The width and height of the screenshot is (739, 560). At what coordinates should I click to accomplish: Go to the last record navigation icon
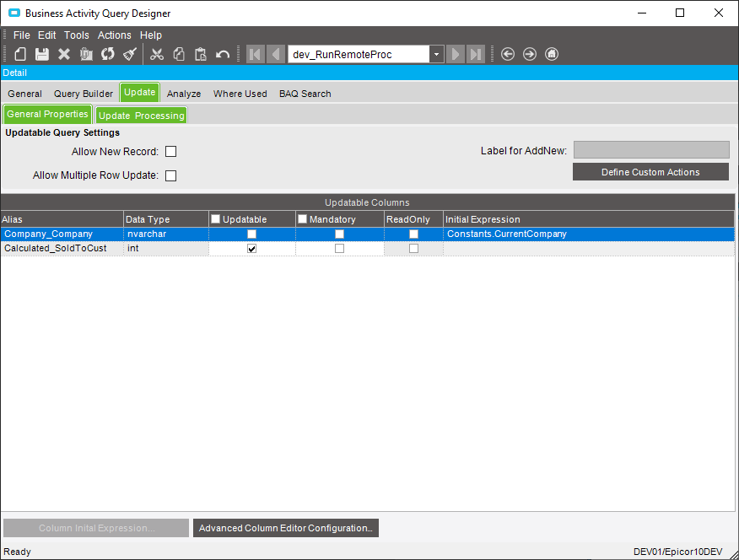[476, 54]
